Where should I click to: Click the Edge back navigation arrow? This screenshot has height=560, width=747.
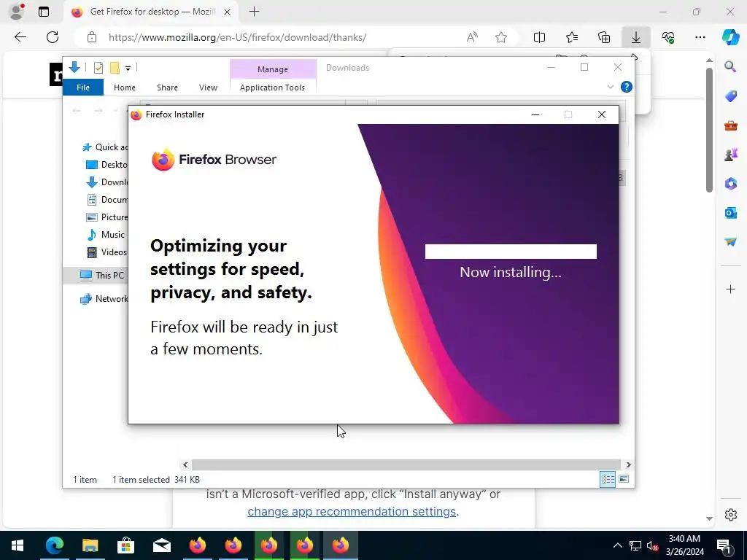[20, 37]
